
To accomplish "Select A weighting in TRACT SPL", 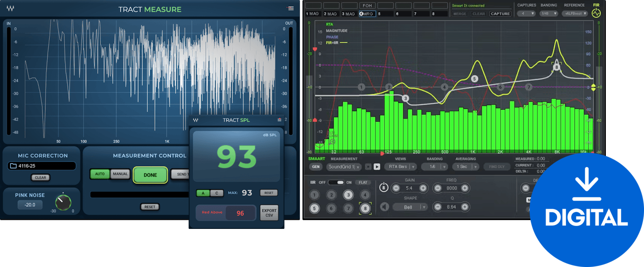I will (x=203, y=193).
